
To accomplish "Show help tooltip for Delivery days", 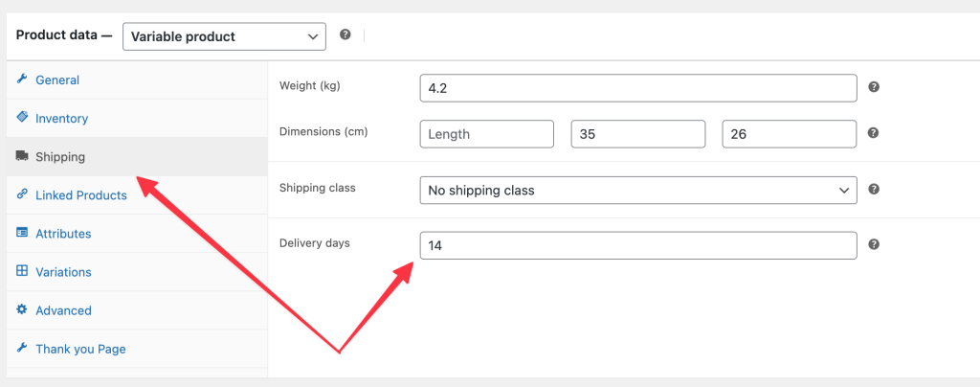I will coord(874,245).
